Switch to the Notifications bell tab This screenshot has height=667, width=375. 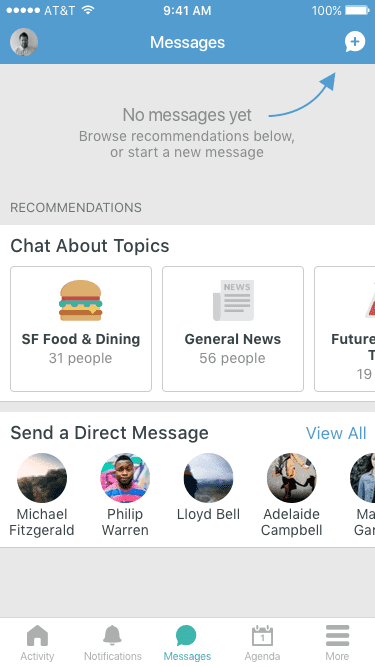coord(113,642)
